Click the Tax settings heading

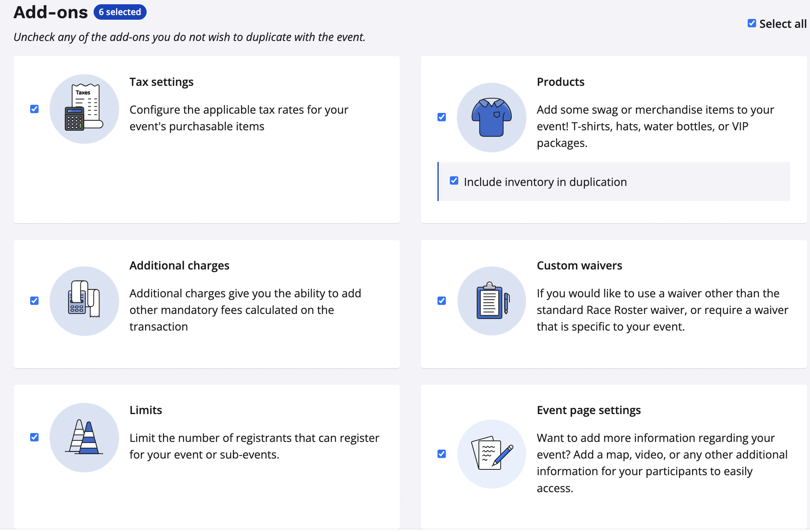[x=161, y=82]
